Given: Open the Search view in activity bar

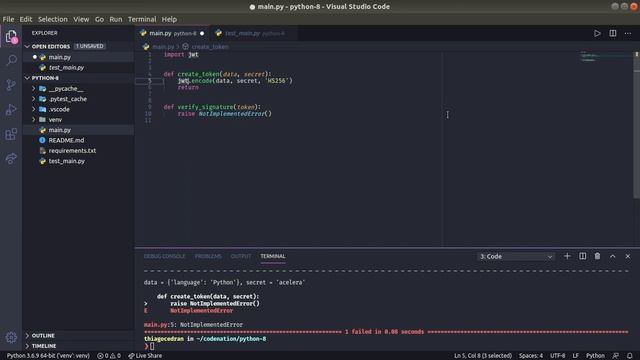Looking at the screenshot, I should (11, 60).
